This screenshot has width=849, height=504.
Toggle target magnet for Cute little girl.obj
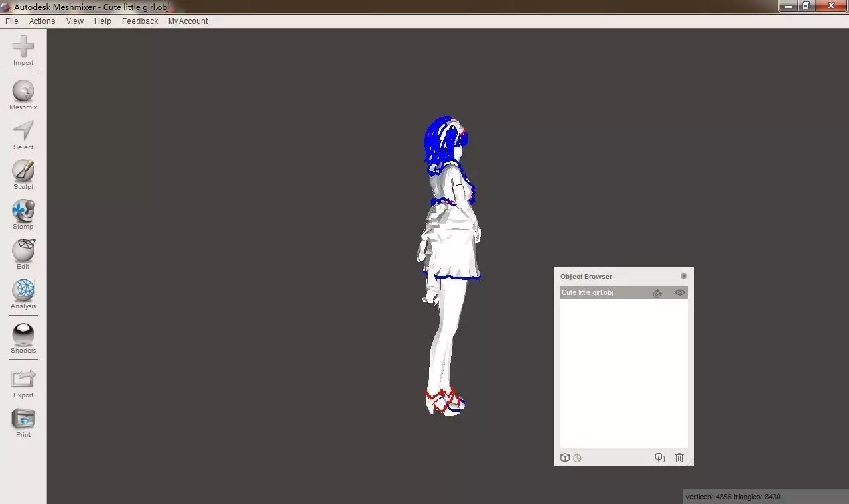[x=657, y=292]
